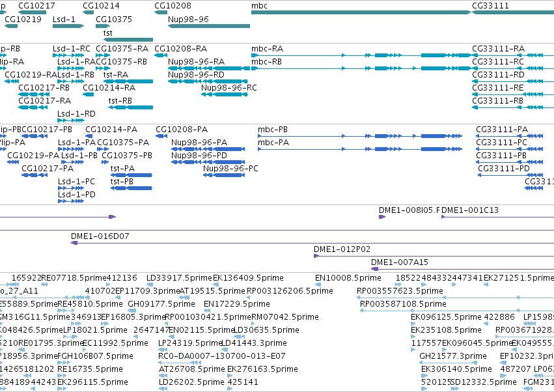The height and width of the screenshot is (392, 554).
Task: Click the CG33111-RB transcript label
Action: [x=497, y=101]
